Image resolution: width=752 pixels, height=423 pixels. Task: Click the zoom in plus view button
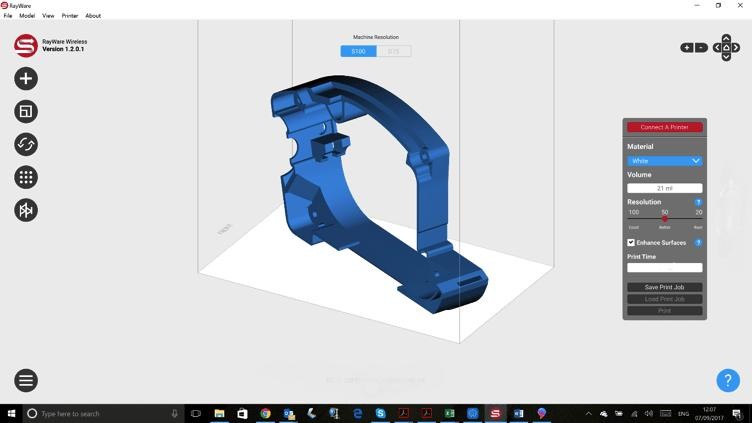pyautogui.click(x=686, y=48)
